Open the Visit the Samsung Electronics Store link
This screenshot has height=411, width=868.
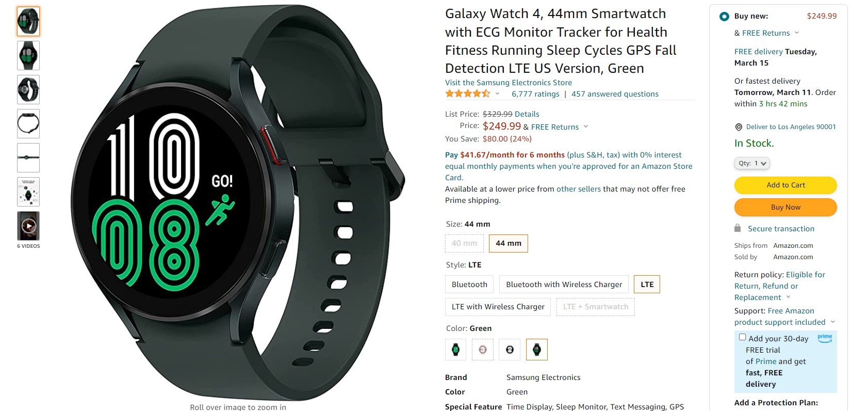[509, 83]
